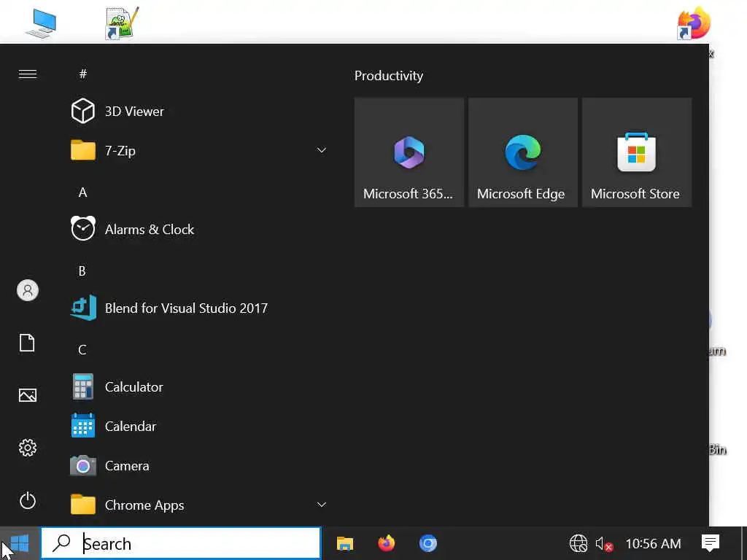Expand the Start menu hamburger
The image size is (747, 560).
[x=28, y=74]
